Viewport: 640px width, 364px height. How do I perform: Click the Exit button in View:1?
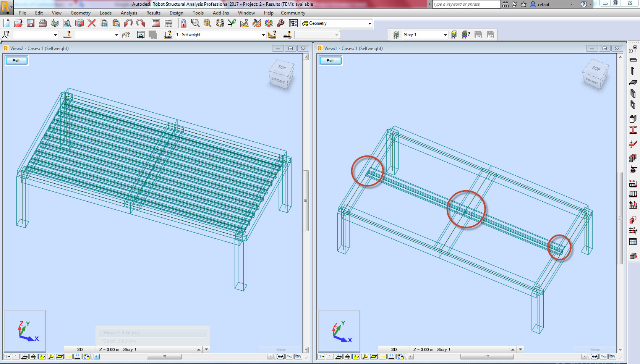tap(330, 60)
